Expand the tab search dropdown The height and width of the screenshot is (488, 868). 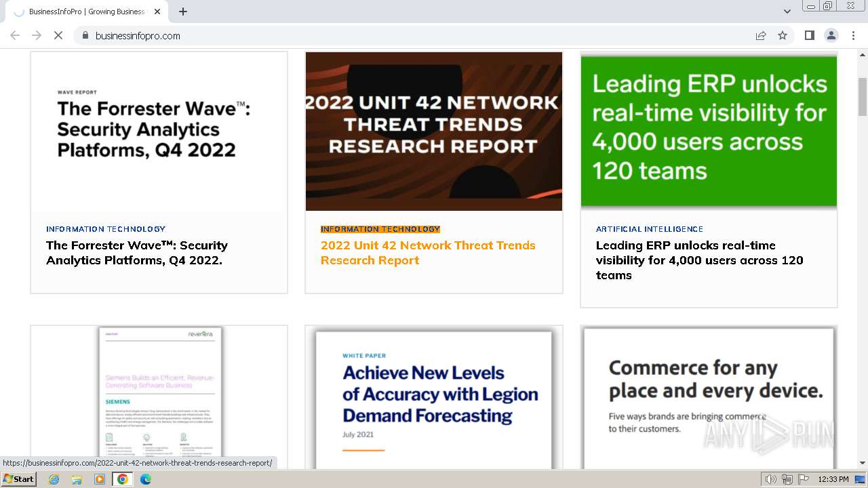pyautogui.click(x=787, y=12)
